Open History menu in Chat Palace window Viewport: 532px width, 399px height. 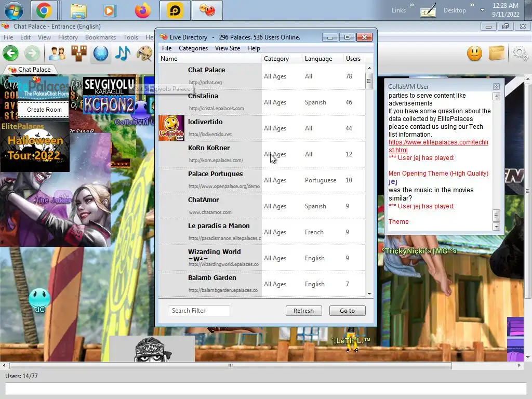click(x=68, y=37)
